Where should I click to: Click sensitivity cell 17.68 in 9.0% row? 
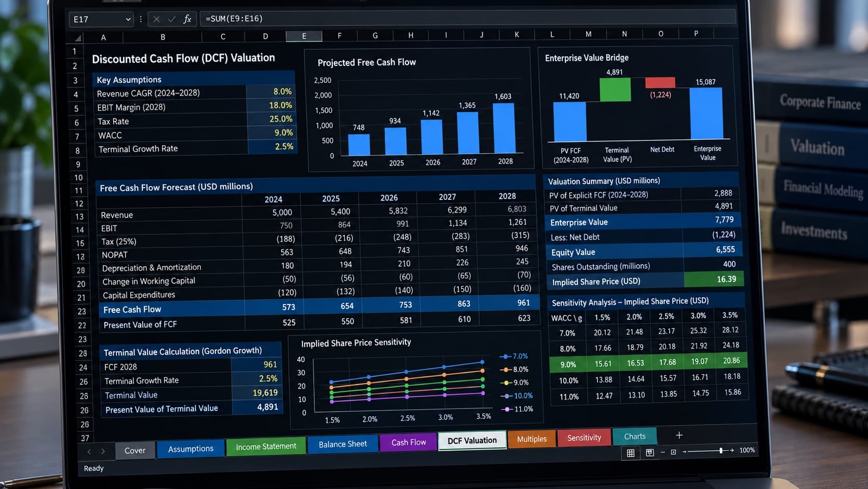tap(667, 362)
